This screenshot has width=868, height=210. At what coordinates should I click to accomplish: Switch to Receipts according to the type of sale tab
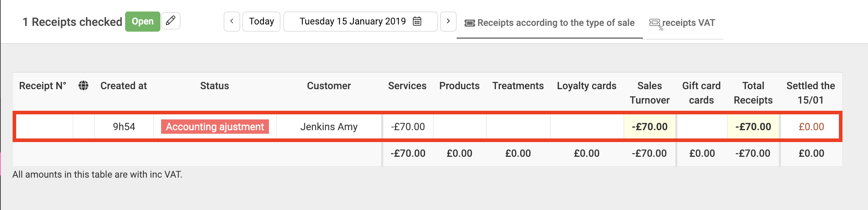point(550,23)
